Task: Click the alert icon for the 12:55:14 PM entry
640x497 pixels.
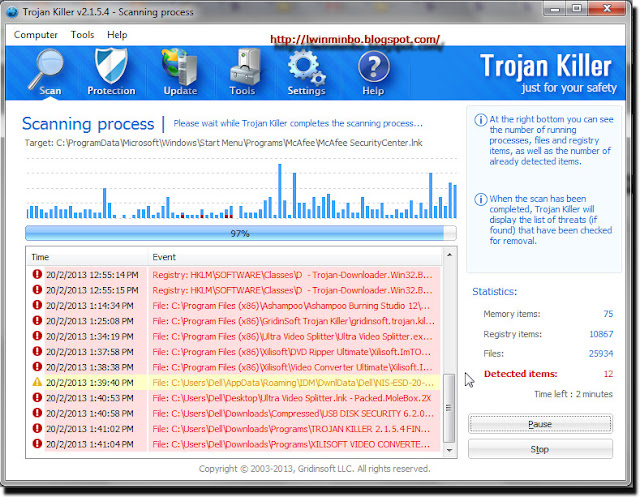Action: [37, 274]
